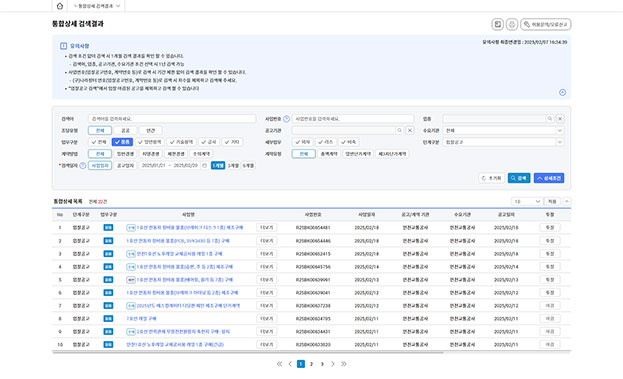This screenshot has height=379, width=623.
Task: Go to the home icon tab
Action: point(60,6)
